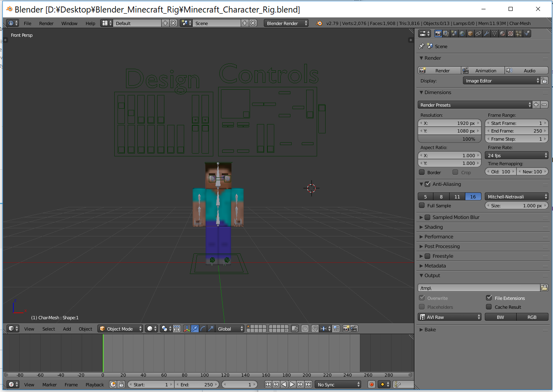Open the World properties tab (globe icon)
Image resolution: width=553 pixels, height=392 pixels.
coord(462,34)
